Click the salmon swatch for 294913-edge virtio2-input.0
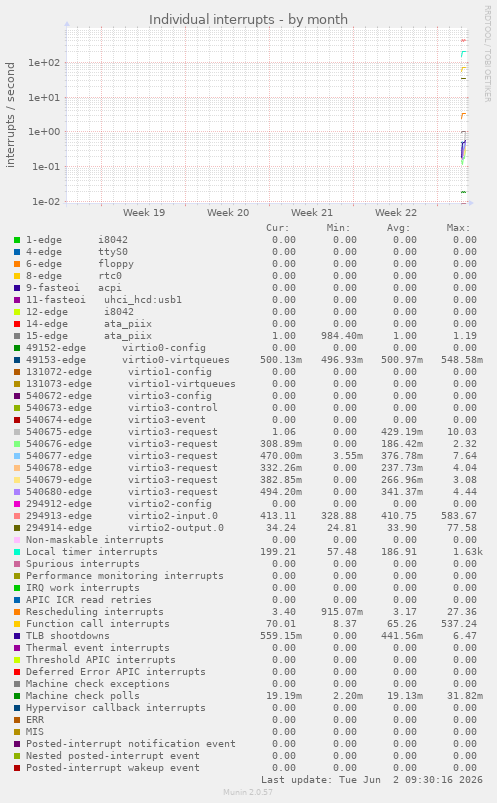497x803 pixels. tap(17, 516)
